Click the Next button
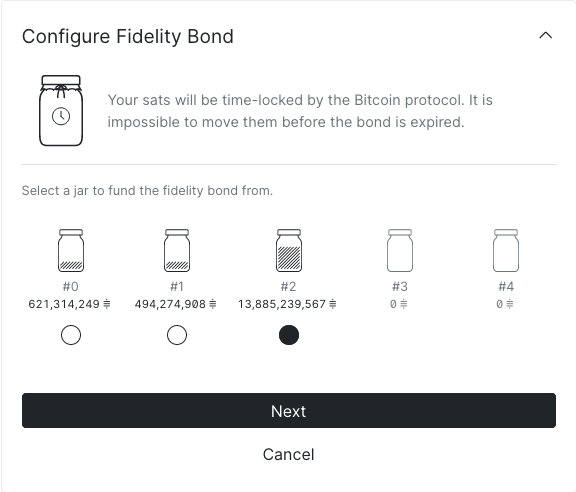Viewport: 576px width, 492px height. point(289,410)
